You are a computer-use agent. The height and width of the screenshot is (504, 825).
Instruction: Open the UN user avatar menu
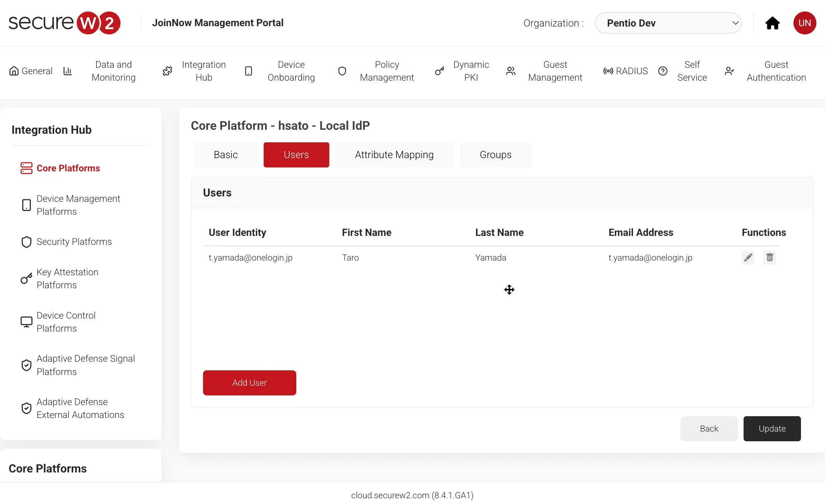click(x=805, y=23)
